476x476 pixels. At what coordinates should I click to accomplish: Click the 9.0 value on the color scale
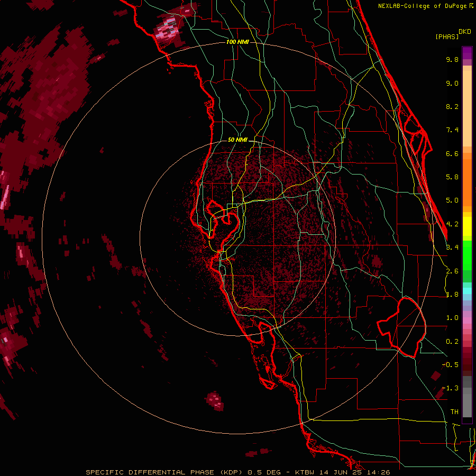coord(452,83)
